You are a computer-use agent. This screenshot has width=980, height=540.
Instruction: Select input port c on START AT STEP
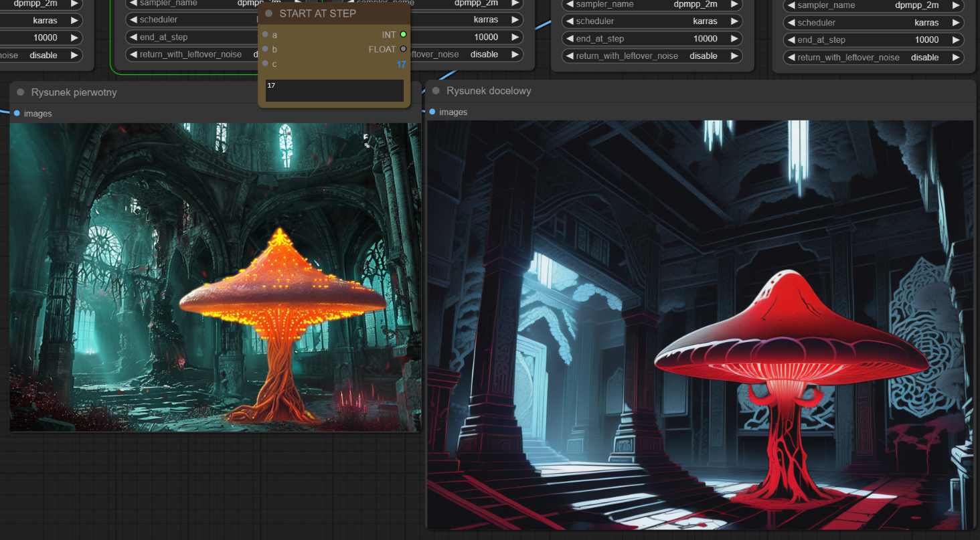point(265,64)
